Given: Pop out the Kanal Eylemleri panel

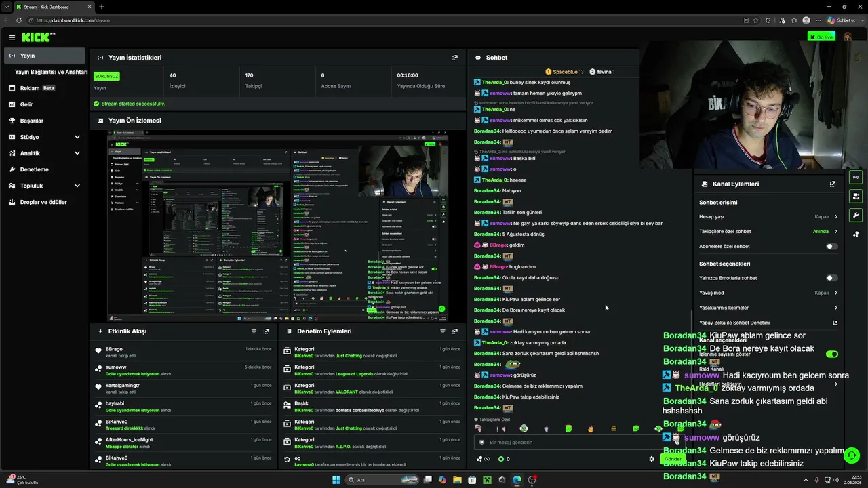Looking at the screenshot, I should tap(833, 184).
